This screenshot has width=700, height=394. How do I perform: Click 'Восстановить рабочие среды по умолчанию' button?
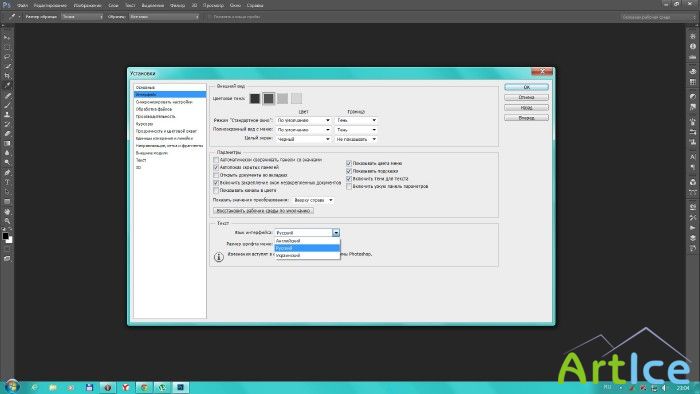[x=263, y=211]
